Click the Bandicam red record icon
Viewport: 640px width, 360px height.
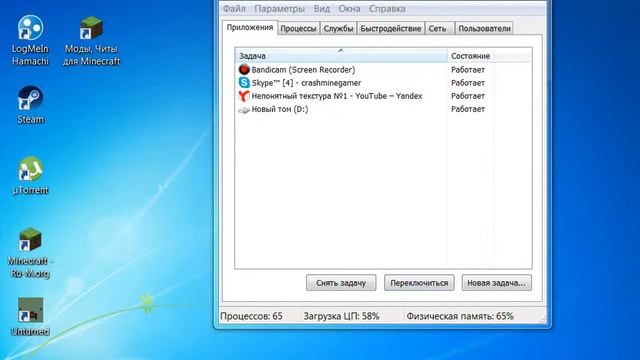pos(244,69)
